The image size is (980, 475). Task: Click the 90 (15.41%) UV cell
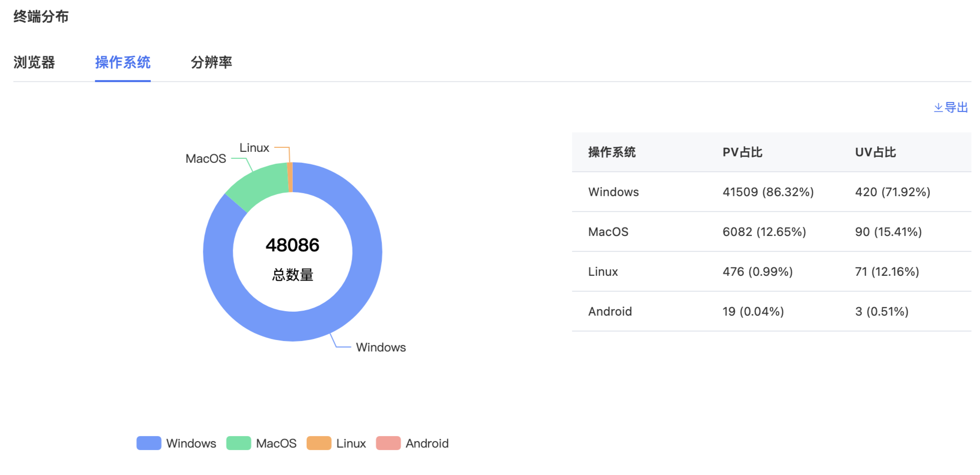pyautogui.click(x=888, y=232)
